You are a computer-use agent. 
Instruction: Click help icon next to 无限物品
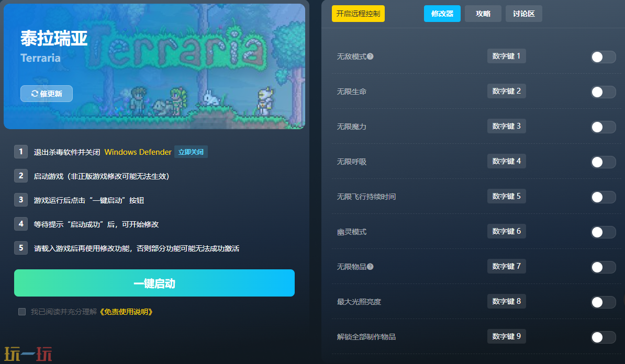pos(370,267)
